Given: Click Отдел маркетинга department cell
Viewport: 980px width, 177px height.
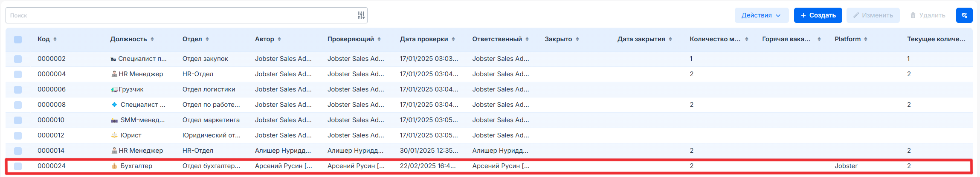Looking at the screenshot, I should click(211, 120).
